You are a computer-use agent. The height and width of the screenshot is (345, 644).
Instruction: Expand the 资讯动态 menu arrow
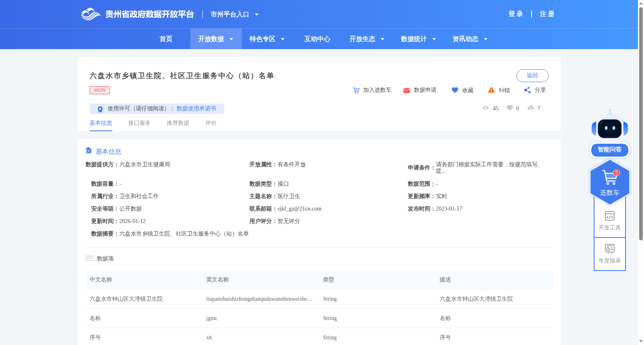click(x=485, y=39)
